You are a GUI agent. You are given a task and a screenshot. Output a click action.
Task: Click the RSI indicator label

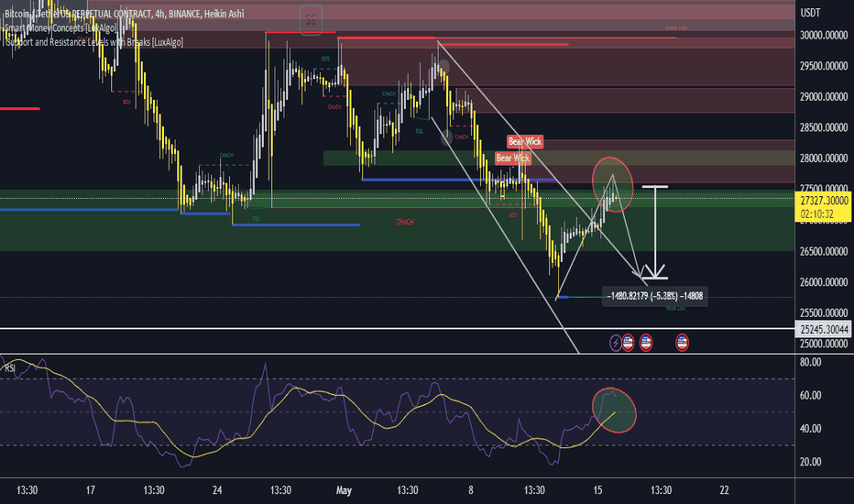click(x=10, y=368)
